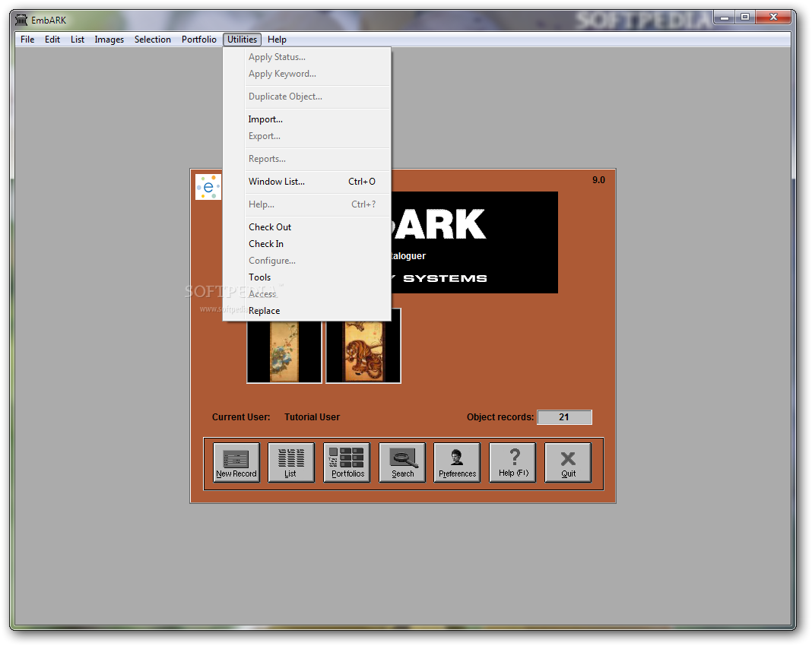This screenshot has height=646, width=812.
Task: Click Reports... menu entry
Action: point(306,158)
